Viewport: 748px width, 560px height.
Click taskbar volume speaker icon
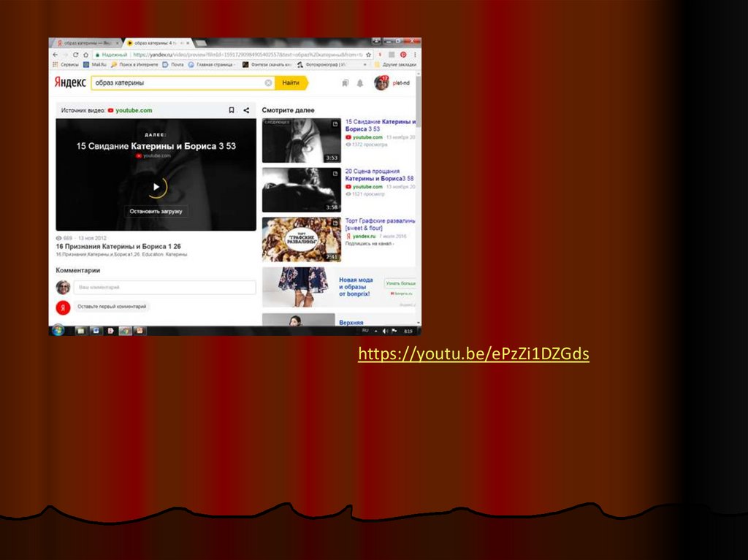[385, 331]
